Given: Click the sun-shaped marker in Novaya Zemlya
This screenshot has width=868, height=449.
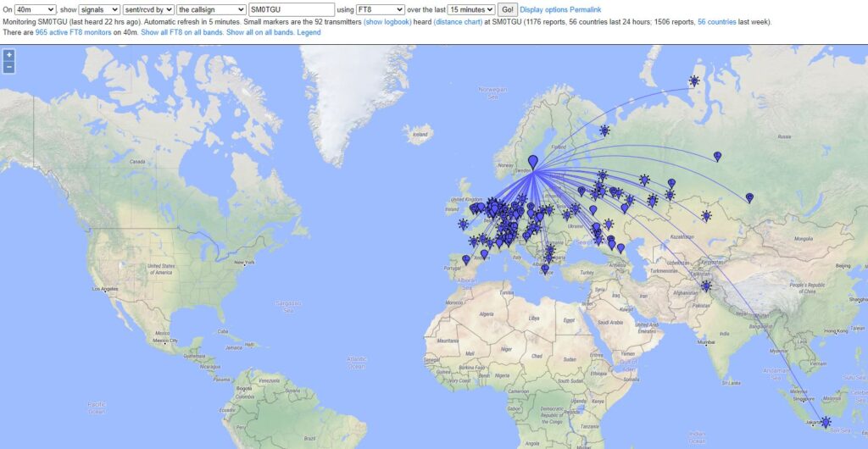Looking at the screenshot, I should click(x=693, y=81).
